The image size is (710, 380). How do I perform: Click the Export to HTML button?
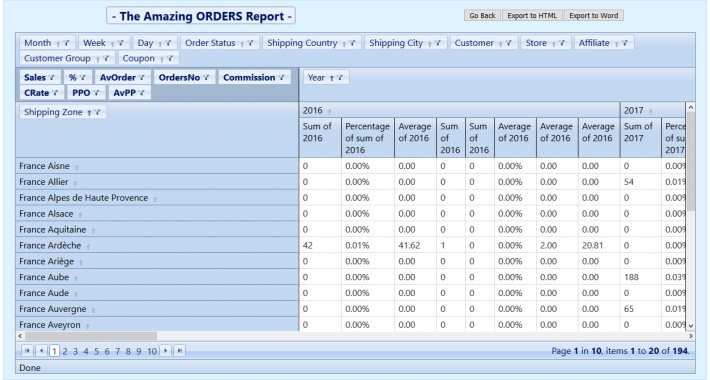(x=532, y=15)
